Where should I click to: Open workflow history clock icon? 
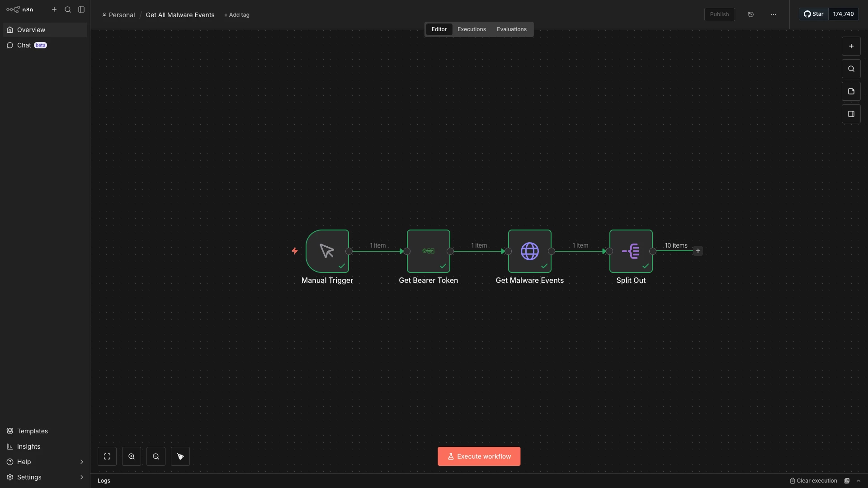coord(751,14)
